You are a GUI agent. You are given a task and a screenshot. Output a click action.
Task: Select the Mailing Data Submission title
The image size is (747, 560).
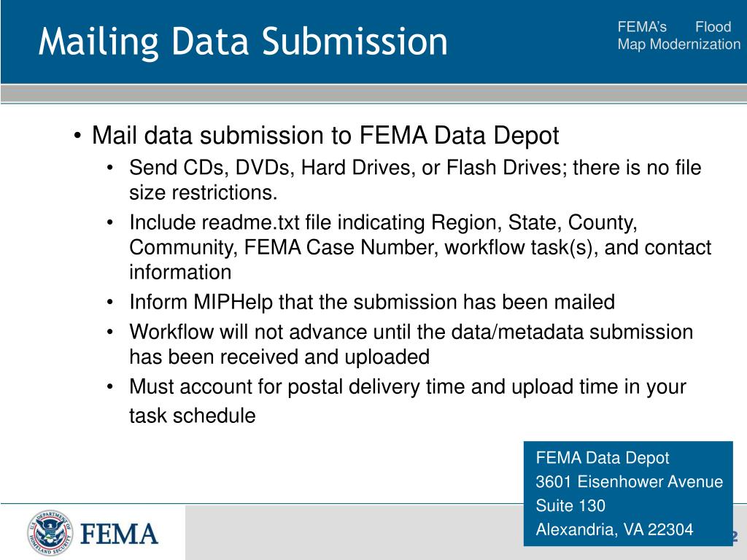click(243, 42)
